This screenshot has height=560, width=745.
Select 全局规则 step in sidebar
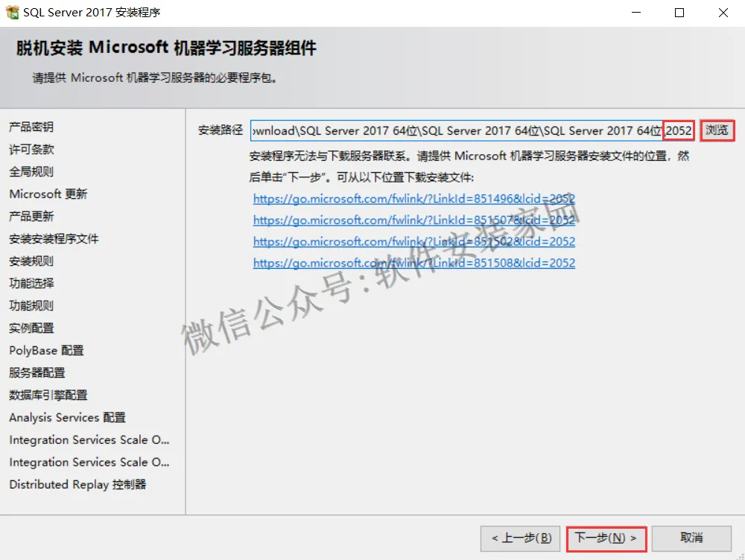31,171
